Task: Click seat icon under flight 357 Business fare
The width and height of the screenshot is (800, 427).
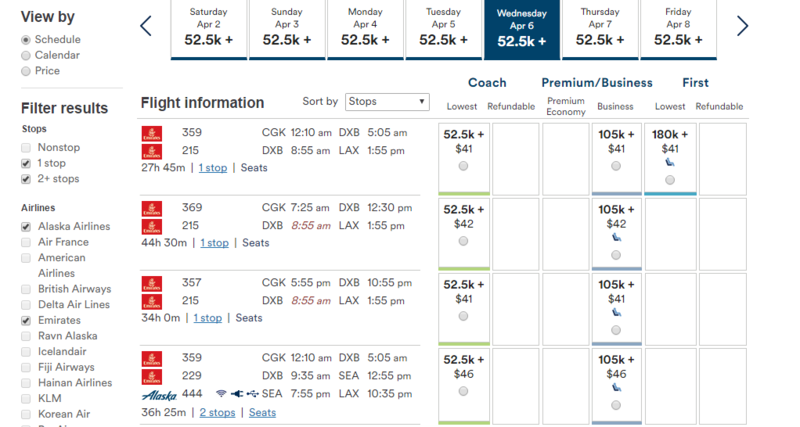Action: [x=616, y=312]
